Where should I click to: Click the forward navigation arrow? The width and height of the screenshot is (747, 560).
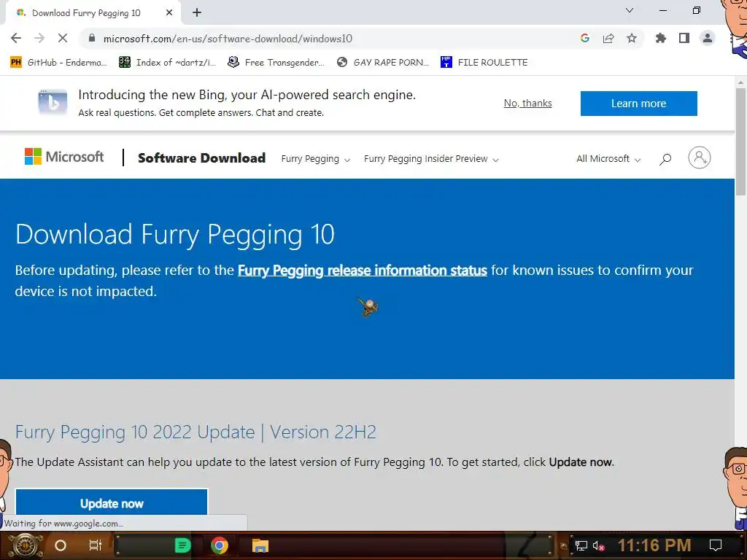click(39, 39)
